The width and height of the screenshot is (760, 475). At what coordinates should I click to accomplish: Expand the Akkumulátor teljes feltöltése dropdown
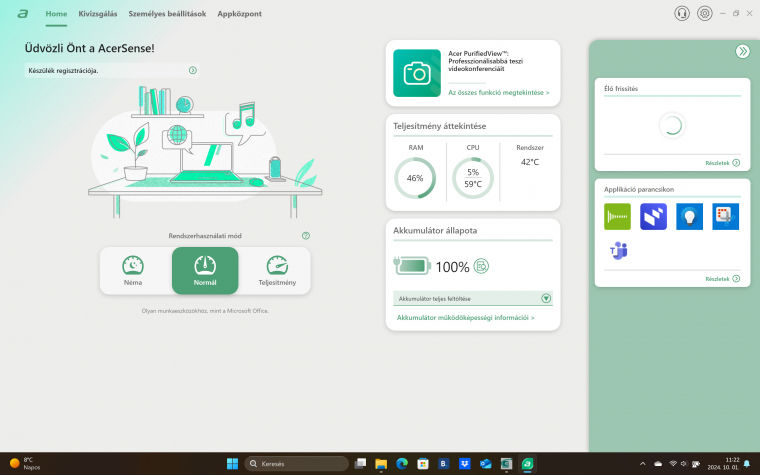[546, 299]
